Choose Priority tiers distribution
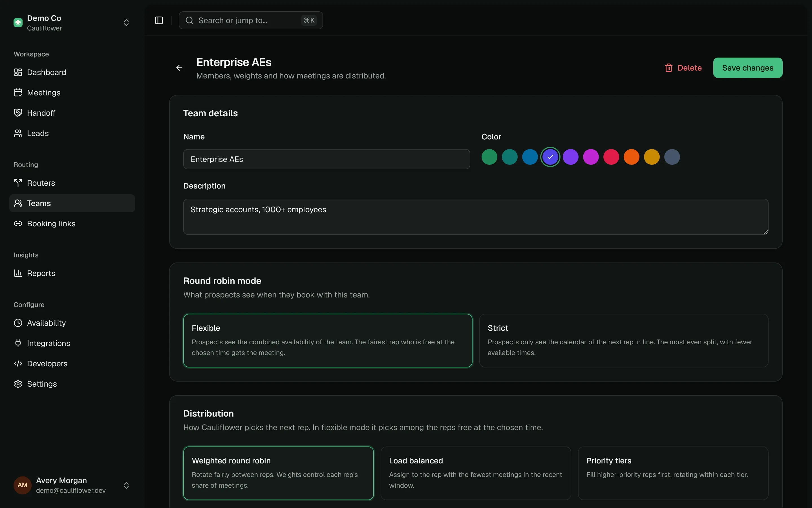Viewport: 812px width, 508px height. pos(673,473)
